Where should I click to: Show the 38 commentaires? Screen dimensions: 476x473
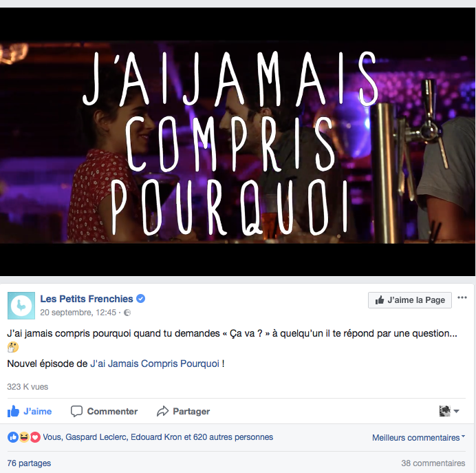point(433,463)
